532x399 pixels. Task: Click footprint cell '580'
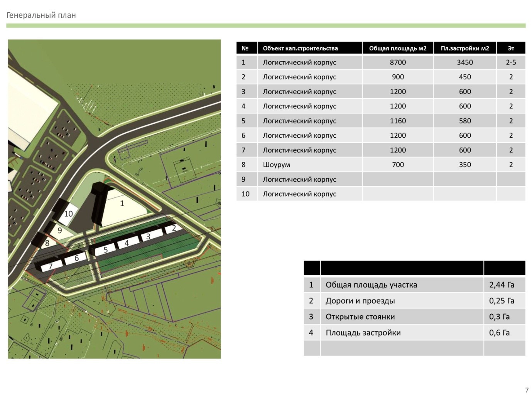[465, 121]
